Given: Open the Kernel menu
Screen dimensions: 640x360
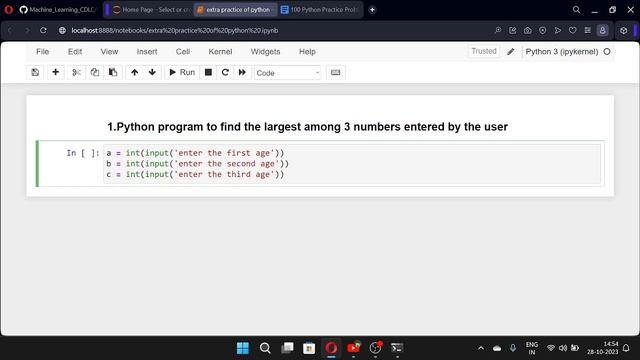Looking at the screenshot, I should coord(220,52).
